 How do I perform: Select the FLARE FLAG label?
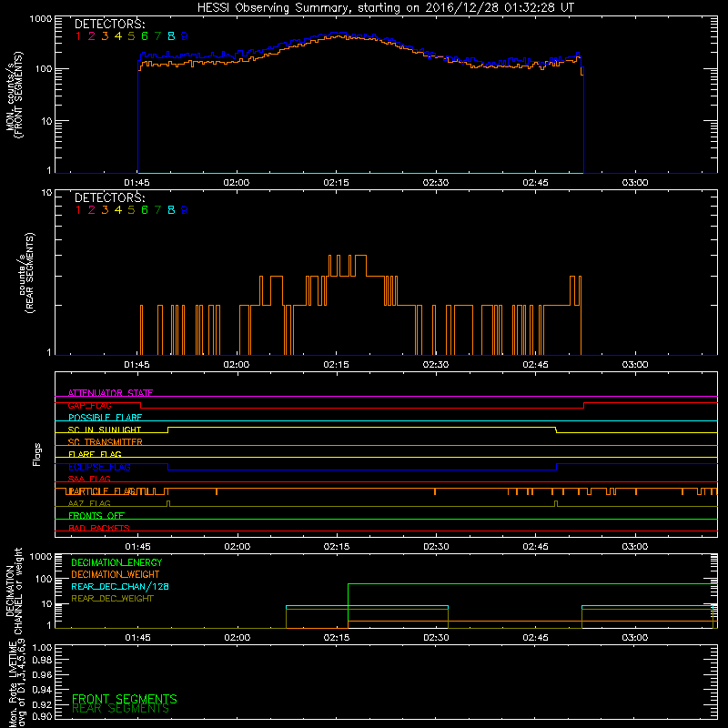pyautogui.click(x=95, y=454)
